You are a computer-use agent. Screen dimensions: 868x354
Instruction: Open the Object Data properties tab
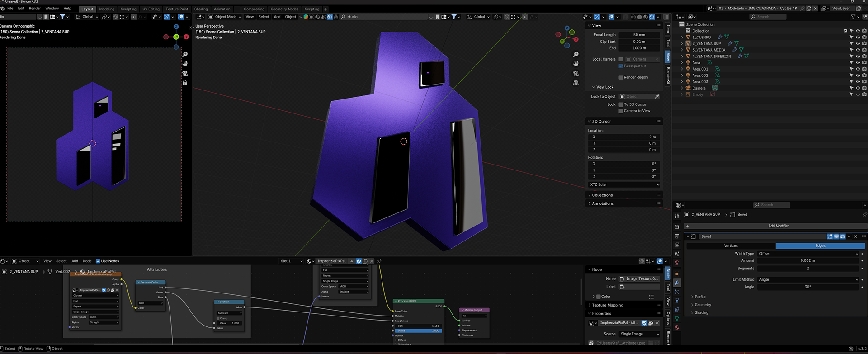pyautogui.click(x=677, y=318)
